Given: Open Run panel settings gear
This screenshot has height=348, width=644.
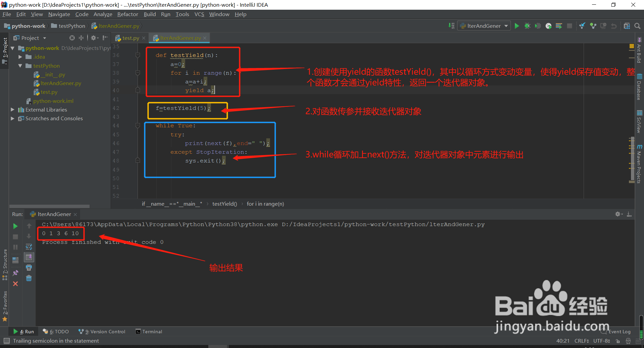Looking at the screenshot, I should coord(619,214).
